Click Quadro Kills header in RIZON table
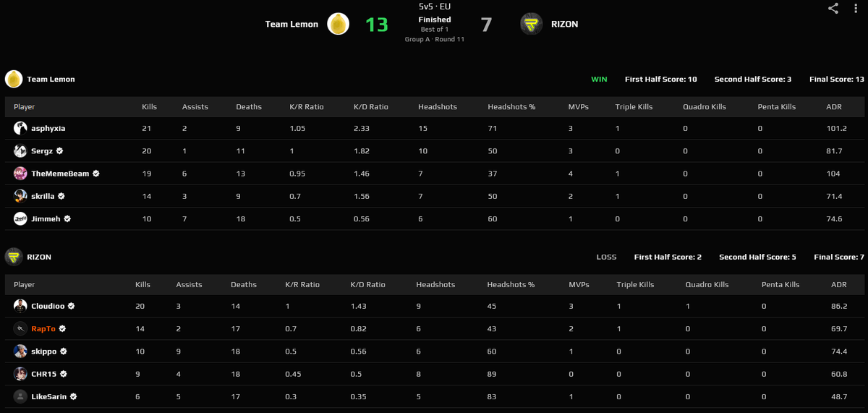This screenshot has height=413, width=868. 707,284
